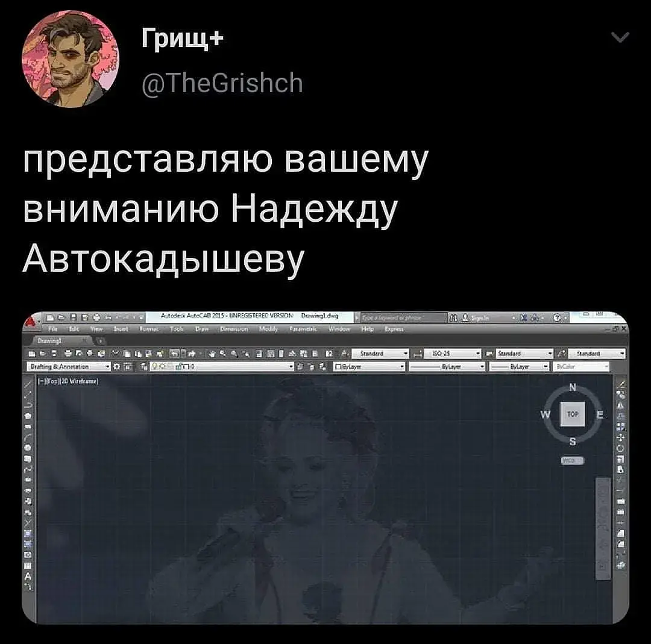Click the Pan hand tool icon
Viewport: 651px width, 644px height.
pyautogui.click(x=212, y=354)
